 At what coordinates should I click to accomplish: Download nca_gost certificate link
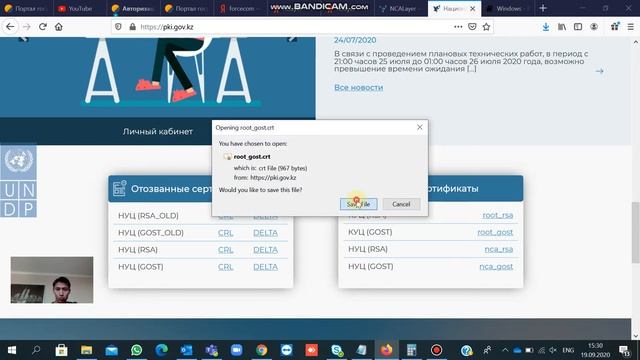click(496, 267)
